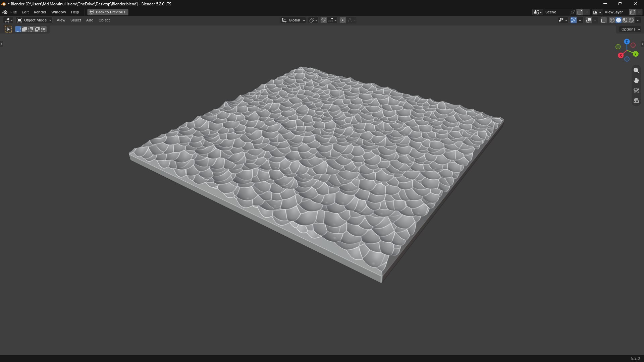Toggle viewport gizmos display
Image resolution: width=644 pixels, height=362 pixels.
click(574, 20)
